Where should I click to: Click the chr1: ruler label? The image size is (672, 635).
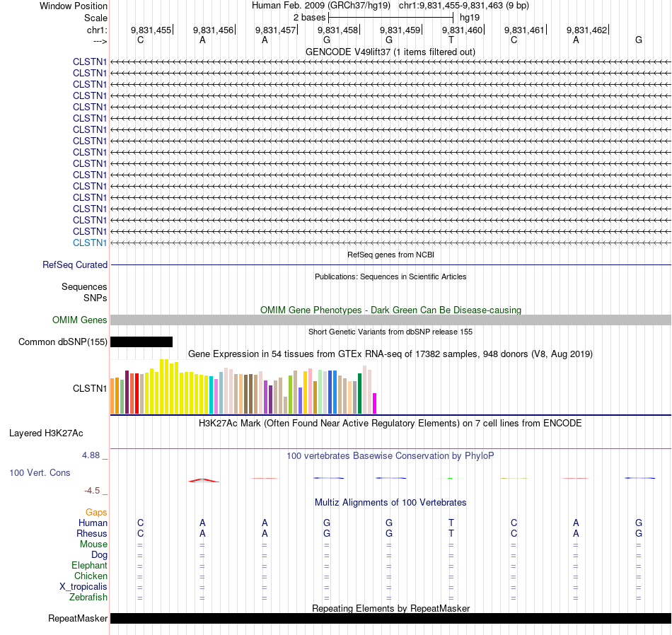pyautogui.click(x=97, y=30)
